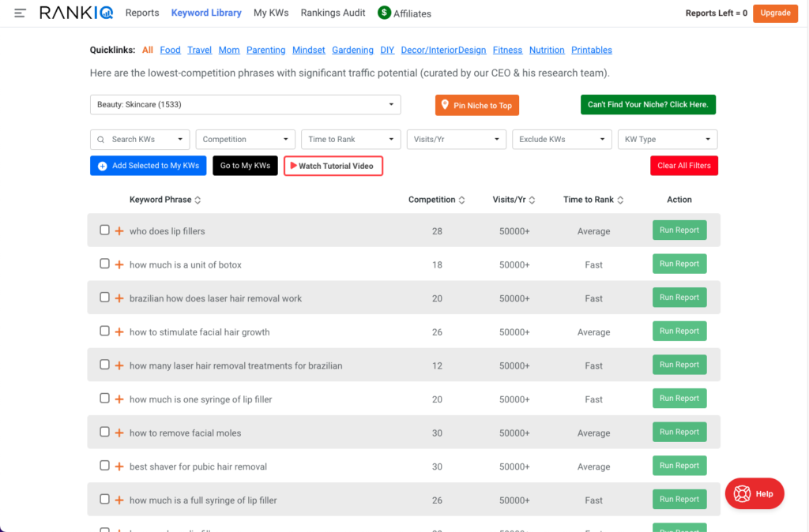Click the red Clear All Filters button

coord(684,166)
